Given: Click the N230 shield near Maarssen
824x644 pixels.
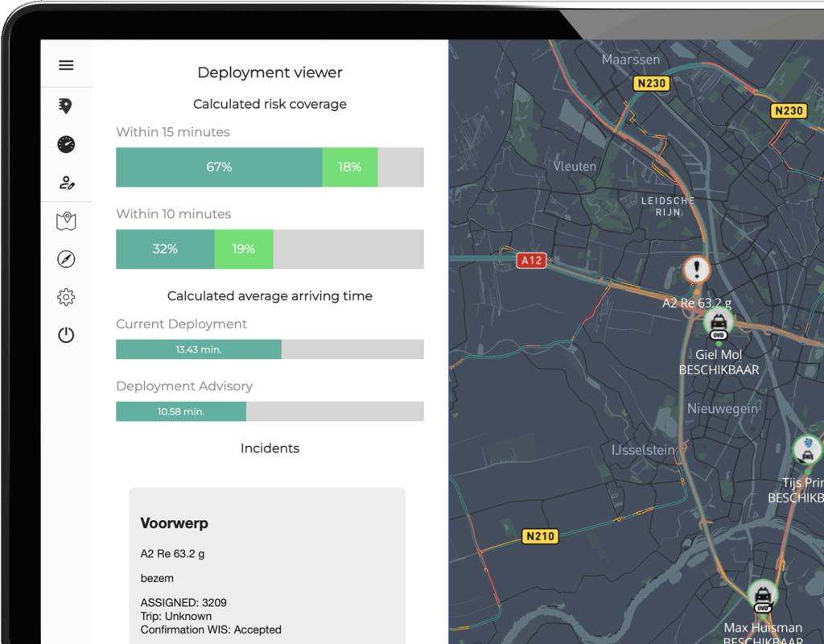Looking at the screenshot, I should [x=652, y=83].
